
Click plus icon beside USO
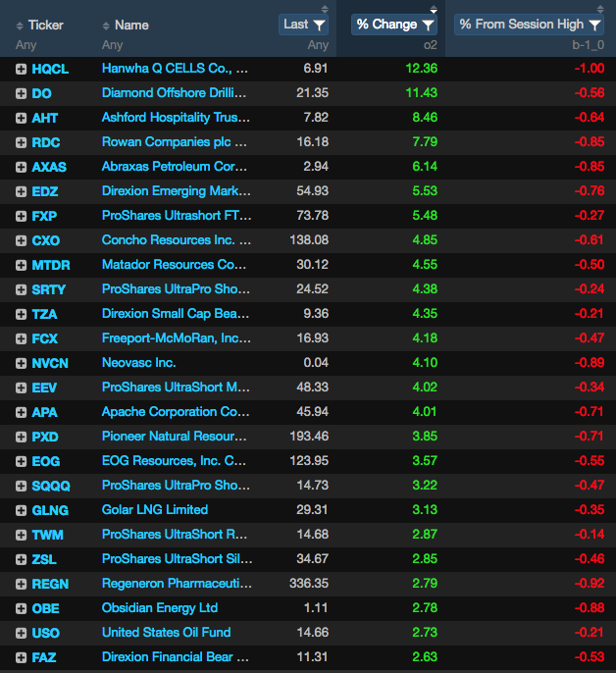point(21,633)
